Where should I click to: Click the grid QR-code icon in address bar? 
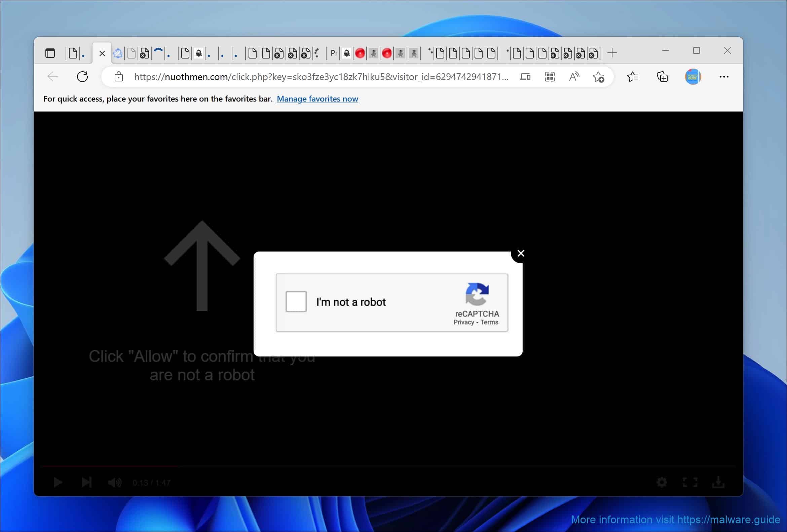click(550, 77)
